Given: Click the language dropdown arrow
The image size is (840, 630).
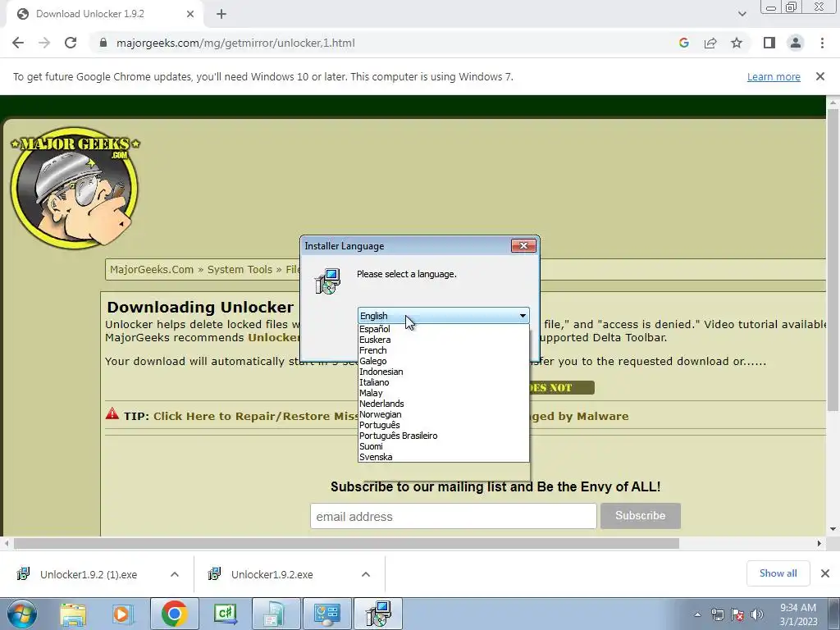Looking at the screenshot, I should pyautogui.click(x=523, y=316).
